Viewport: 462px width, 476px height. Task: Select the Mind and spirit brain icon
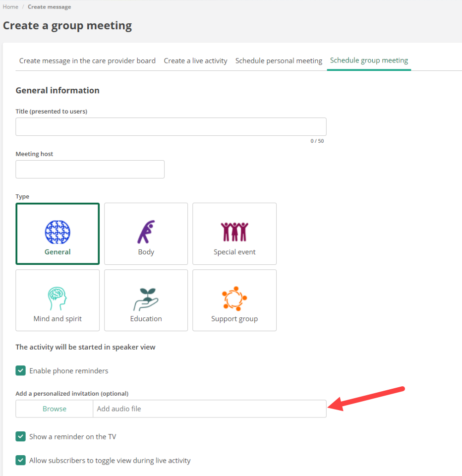coord(58,299)
